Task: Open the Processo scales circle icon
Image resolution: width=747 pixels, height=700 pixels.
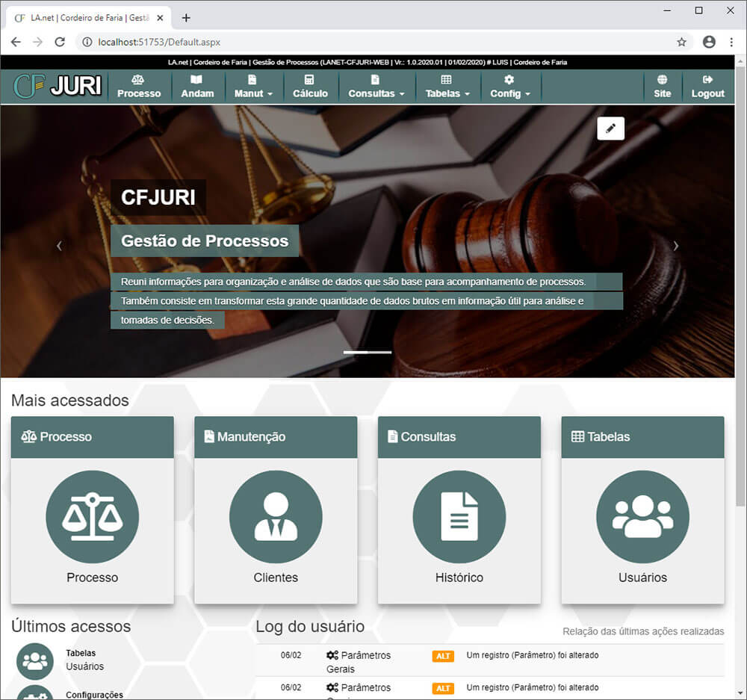Action: (93, 516)
